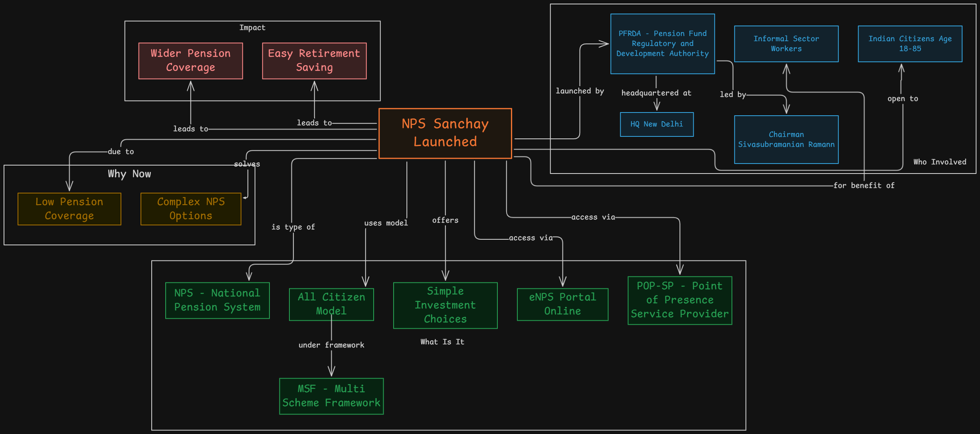Click the Complex NPS Options node
Image resolution: width=980 pixels, height=434 pixels.
click(191, 209)
